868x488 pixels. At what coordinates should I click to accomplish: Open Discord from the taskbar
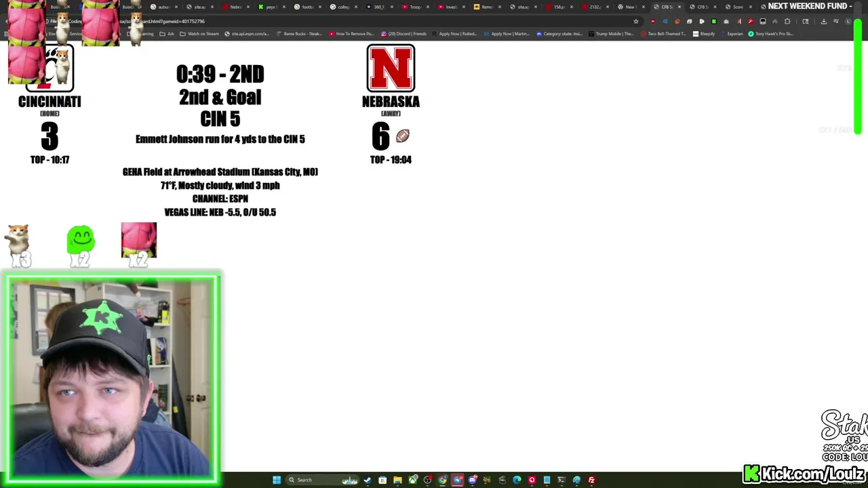tap(473, 480)
